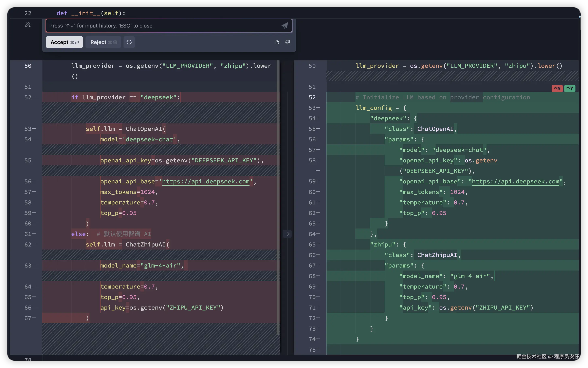Reject the proposed code changes
The image size is (588, 368).
tap(103, 42)
